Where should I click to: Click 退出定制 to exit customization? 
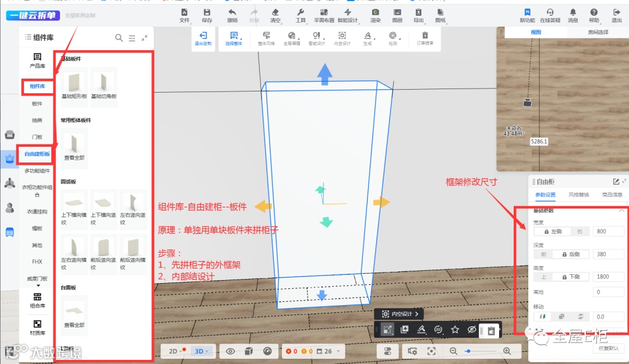pyautogui.click(x=203, y=38)
